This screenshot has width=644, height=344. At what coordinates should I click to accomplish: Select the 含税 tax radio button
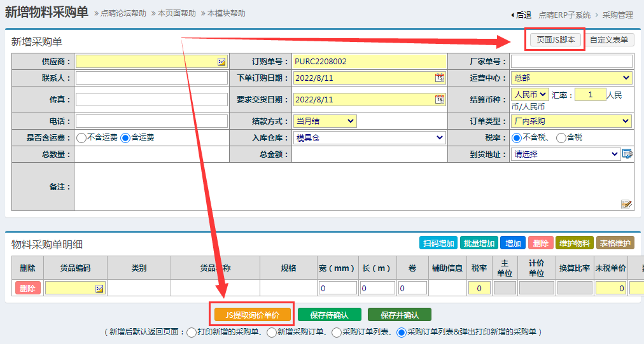pos(561,137)
